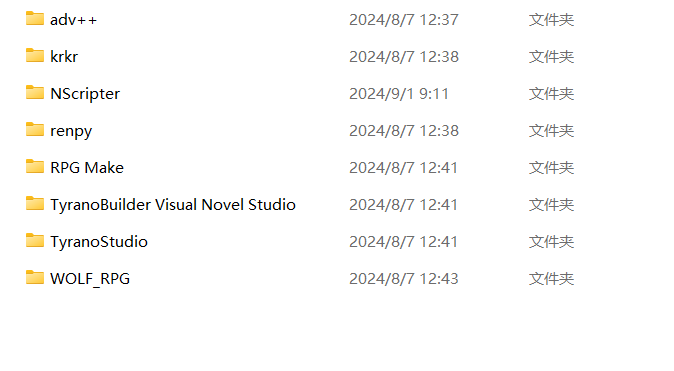
Task: Click the TyranoBuilder Visual Novel Studio folder icon
Action: [x=35, y=203]
